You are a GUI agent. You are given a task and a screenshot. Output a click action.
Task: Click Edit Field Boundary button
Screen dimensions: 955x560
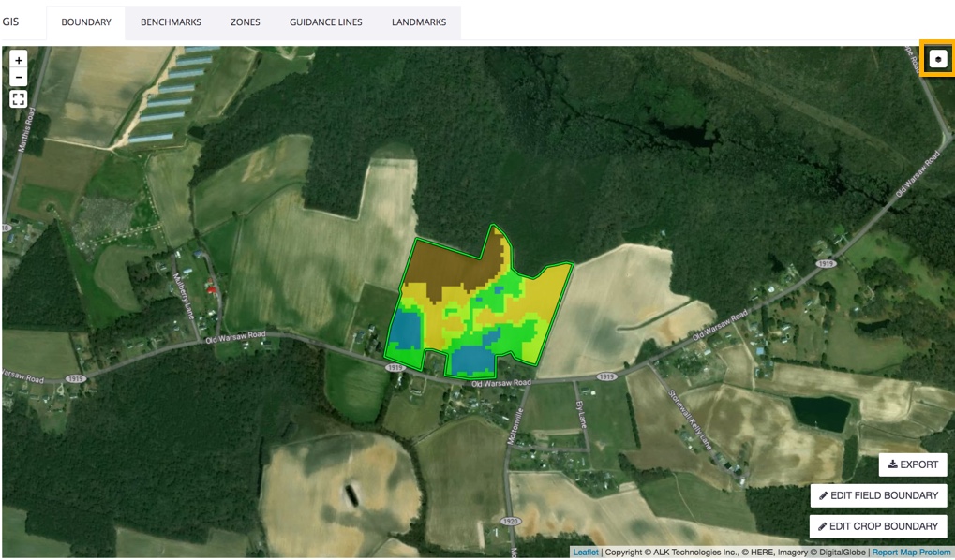coord(878,495)
